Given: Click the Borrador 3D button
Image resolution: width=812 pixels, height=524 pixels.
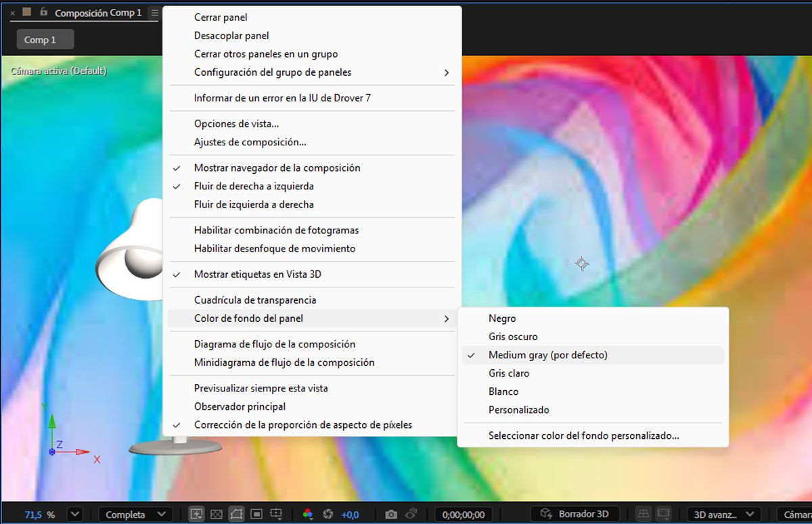Looking at the screenshot, I should pos(574,514).
